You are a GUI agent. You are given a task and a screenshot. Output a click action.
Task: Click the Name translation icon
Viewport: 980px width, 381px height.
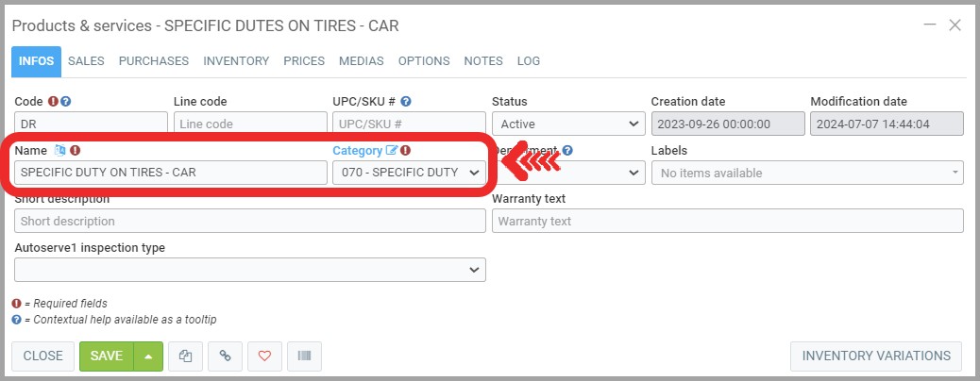pyautogui.click(x=60, y=150)
